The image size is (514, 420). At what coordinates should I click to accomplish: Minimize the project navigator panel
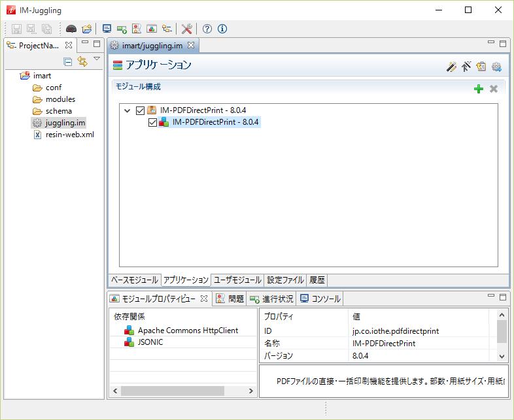(85, 42)
